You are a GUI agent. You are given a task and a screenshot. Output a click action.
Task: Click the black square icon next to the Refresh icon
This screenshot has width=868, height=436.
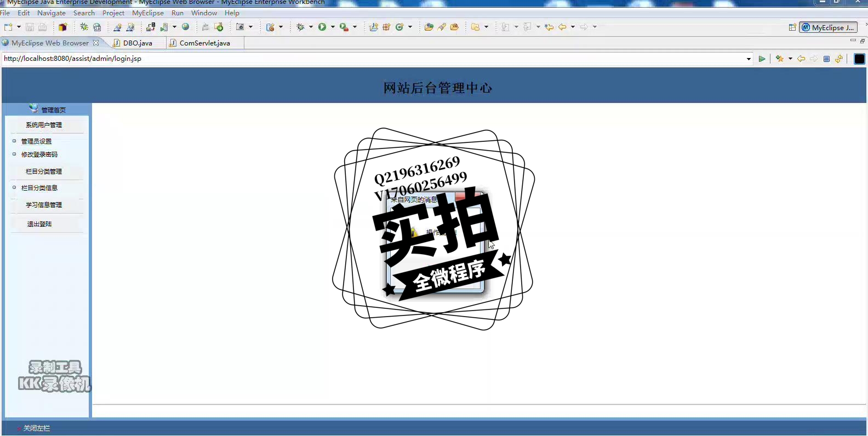859,59
